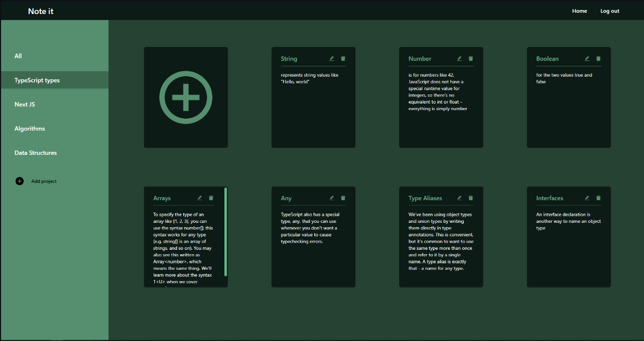Trash the Boolean note
Screen dimensions: 644x341
point(598,58)
